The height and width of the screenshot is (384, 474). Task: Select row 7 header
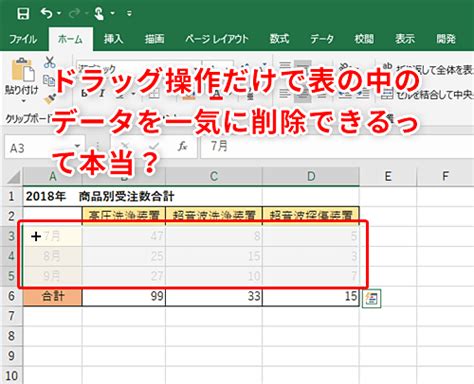pos(11,316)
